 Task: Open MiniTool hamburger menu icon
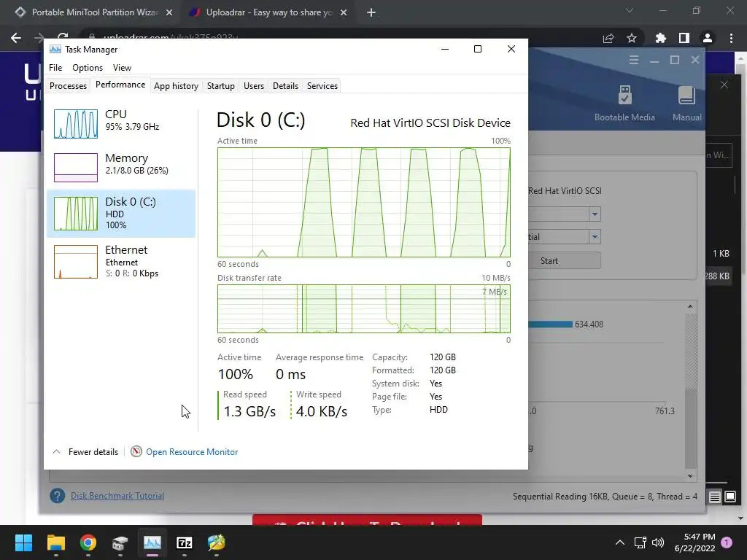click(634, 60)
